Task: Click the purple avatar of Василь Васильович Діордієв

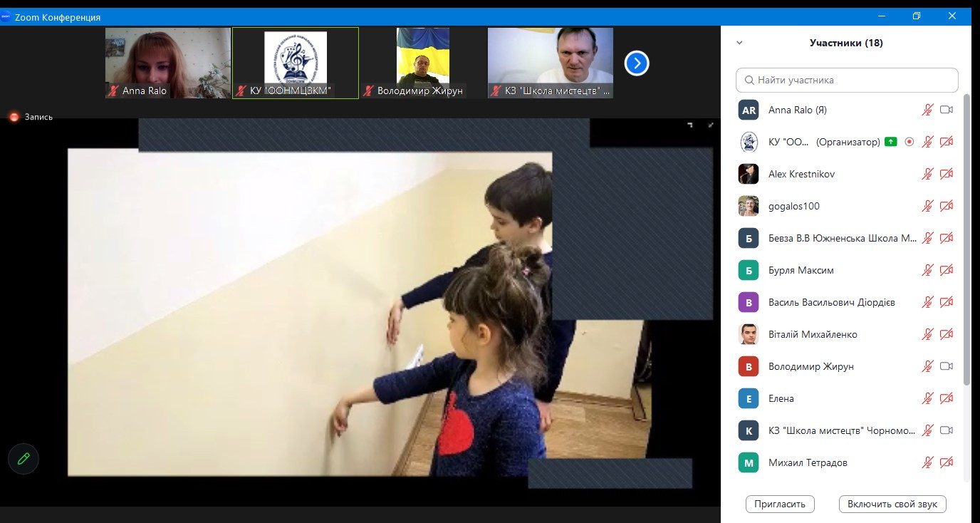Action: pos(749,302)
